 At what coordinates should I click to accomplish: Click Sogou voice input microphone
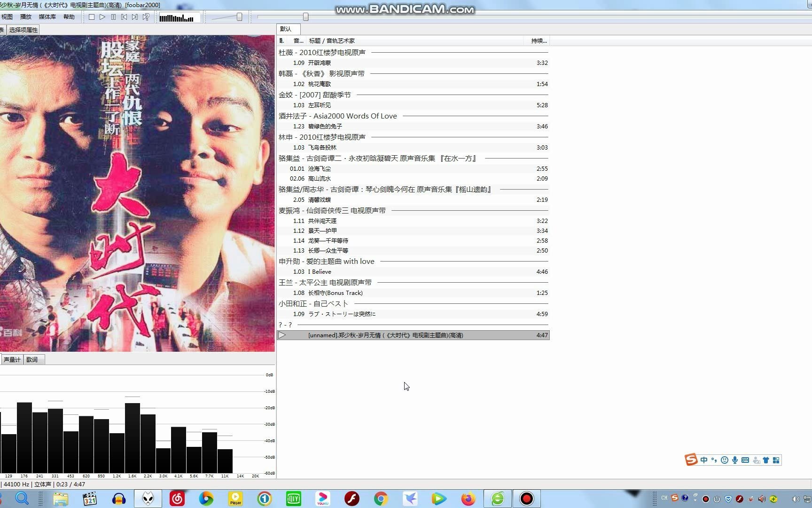click(x=734, y=460)
